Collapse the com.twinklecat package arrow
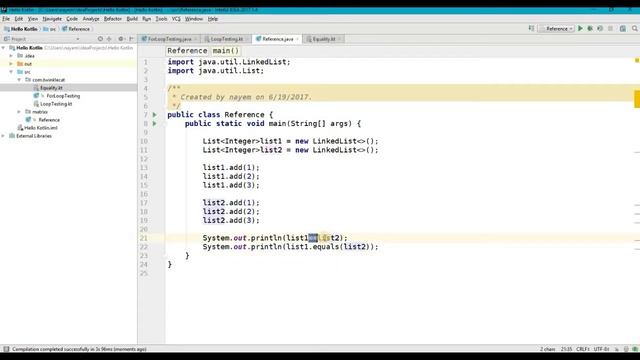Image resolution: width=640 pixels, height=360 pixels. pyautogui.click(x=19, y=80)
